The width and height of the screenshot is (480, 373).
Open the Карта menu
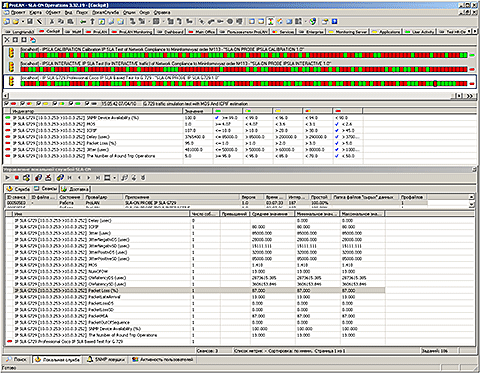click(x=35, y=12)
